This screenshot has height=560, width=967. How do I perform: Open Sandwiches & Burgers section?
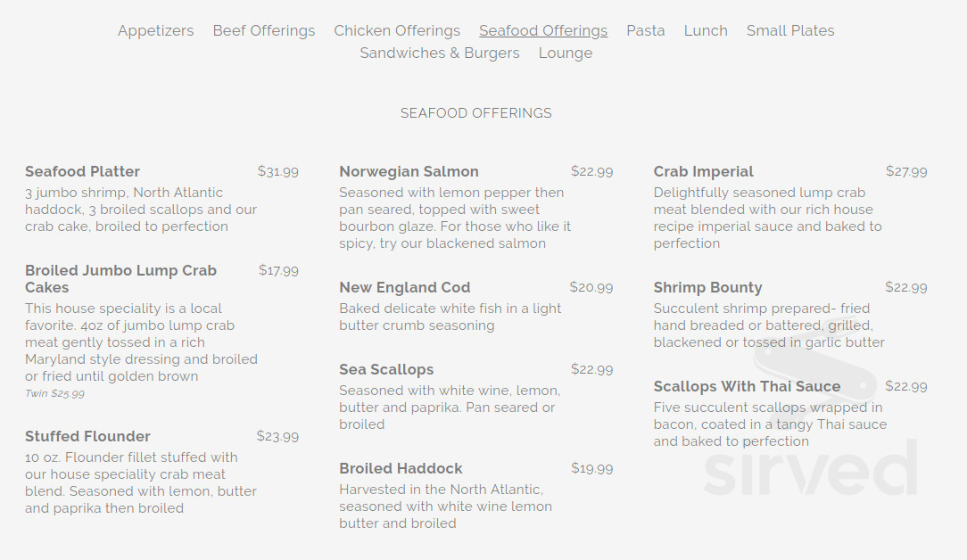tap(440, 54)
